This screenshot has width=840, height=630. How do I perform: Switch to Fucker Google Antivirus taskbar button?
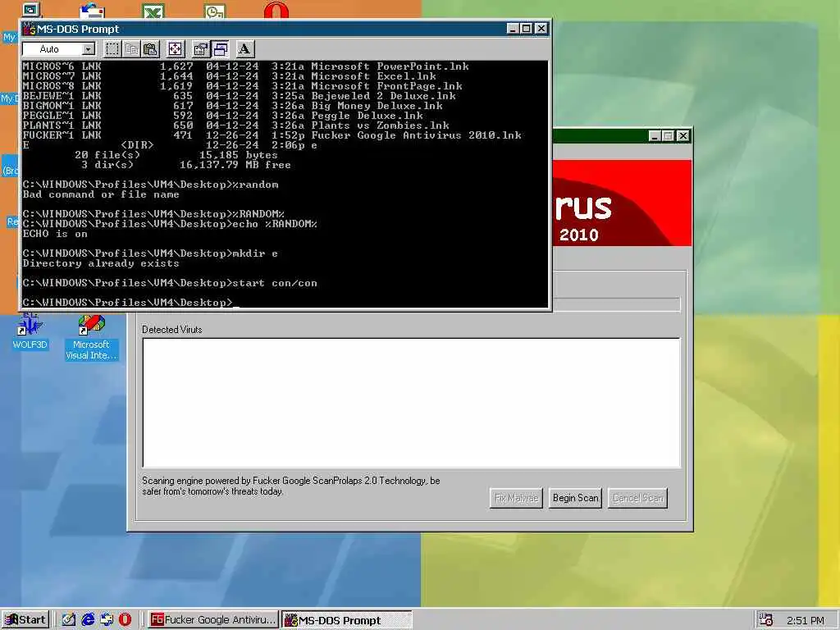pyautogui.click(x=212, y=620)
